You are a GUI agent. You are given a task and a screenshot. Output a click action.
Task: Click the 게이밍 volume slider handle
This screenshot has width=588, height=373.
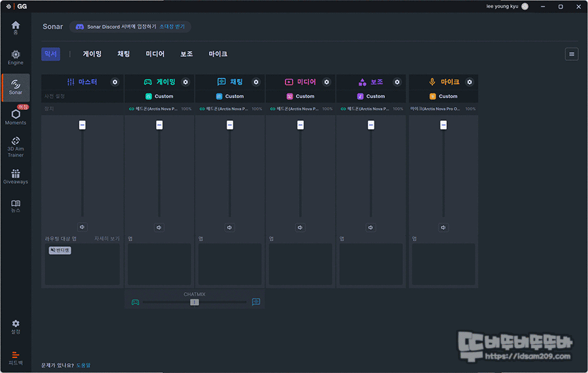[159, 125]
